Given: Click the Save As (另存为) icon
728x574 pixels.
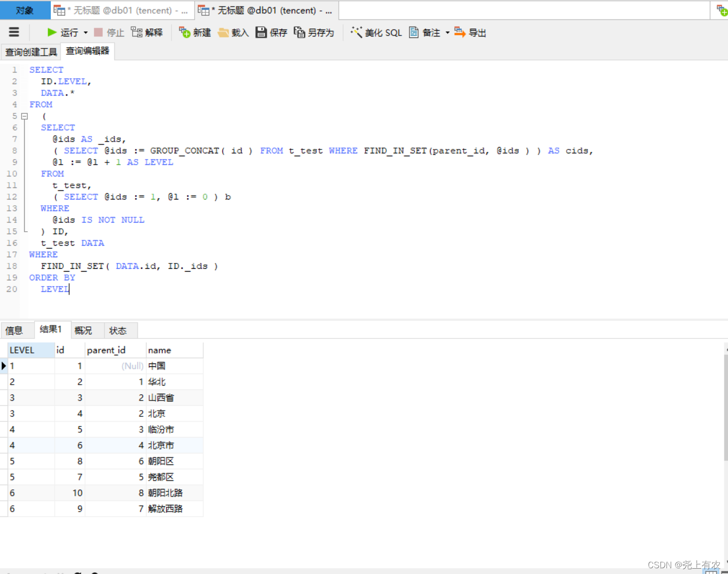Looking at the screenshot, I should [299, 32].
